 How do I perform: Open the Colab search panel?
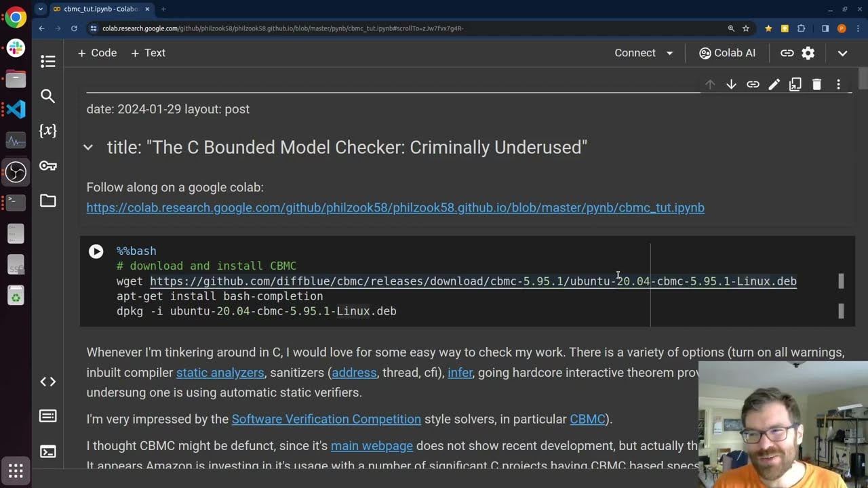(x=47, y=96)
